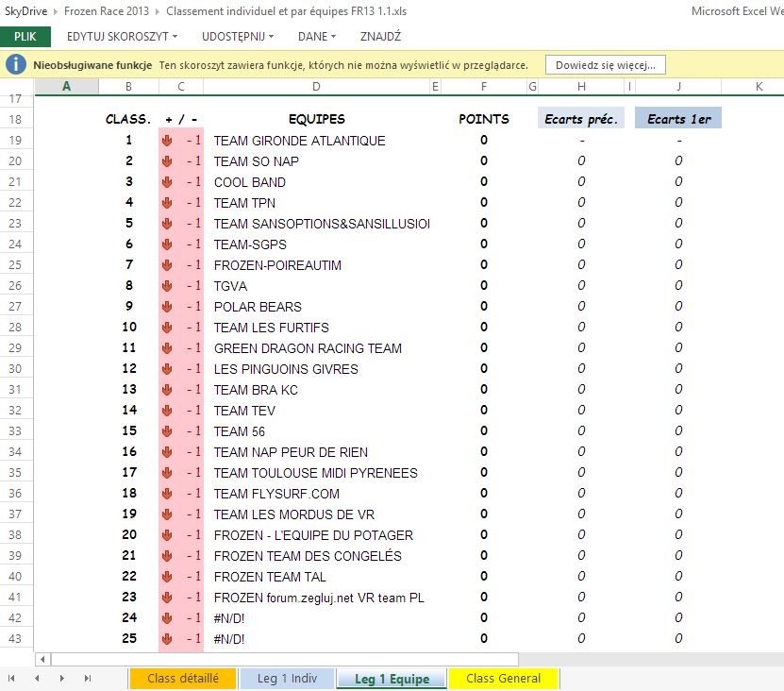Select cell TEAM TOULOUSE MIDI PYRENEES
784x691 pixels.
316,473
